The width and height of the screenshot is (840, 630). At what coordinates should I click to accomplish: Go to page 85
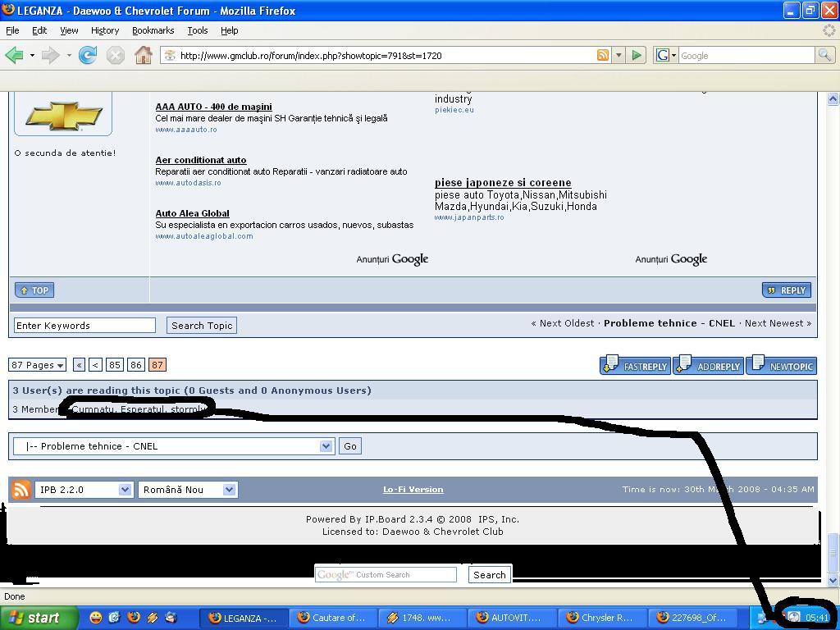tap(115, 365)
